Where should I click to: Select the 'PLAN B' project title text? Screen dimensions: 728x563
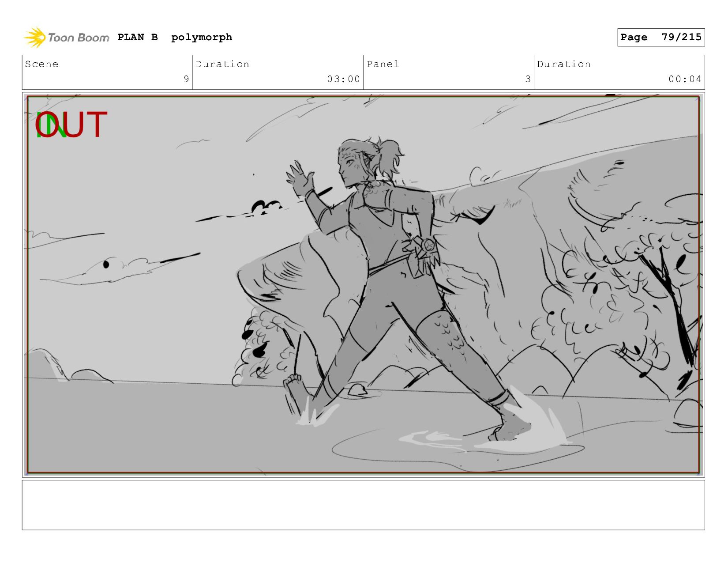[x=138, y=37]
